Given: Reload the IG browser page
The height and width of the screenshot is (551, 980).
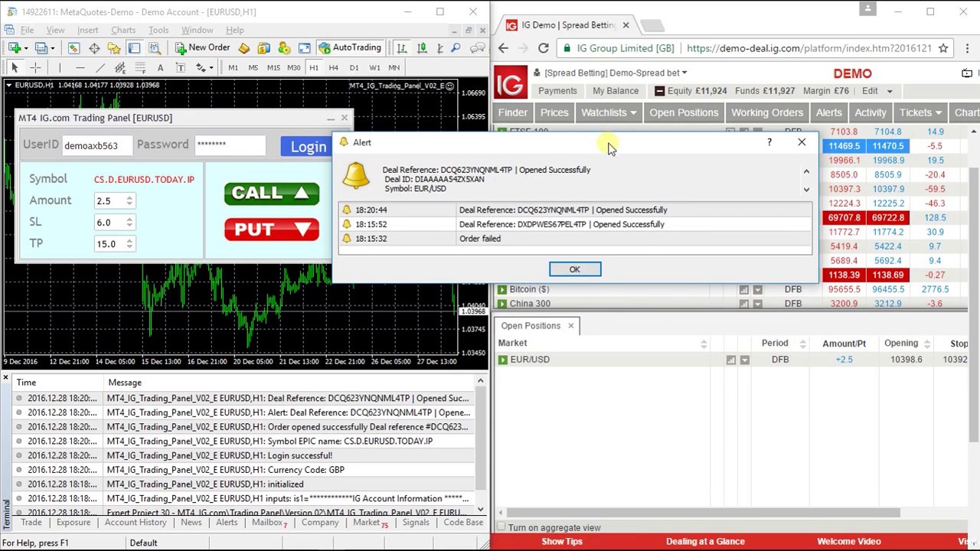Looking at the screenshot, I should [x=543, y=48].
